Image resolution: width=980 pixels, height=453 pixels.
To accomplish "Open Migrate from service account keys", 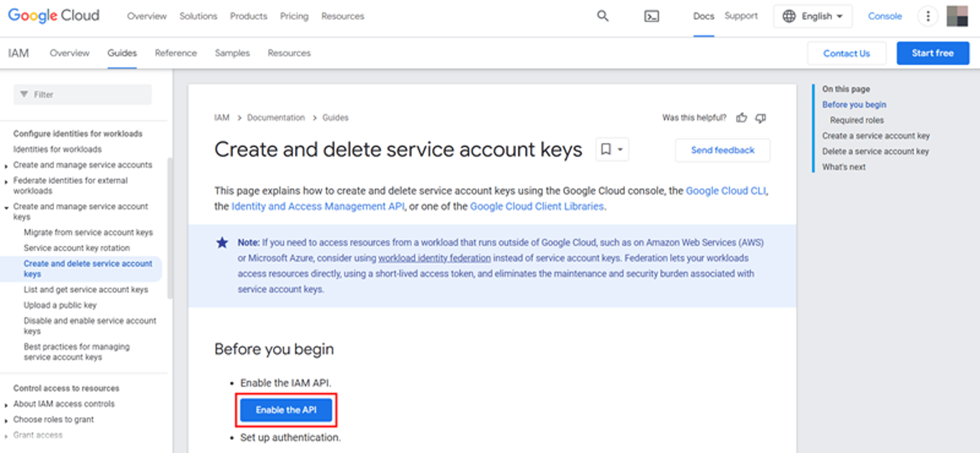I will (x=88, y=232).
